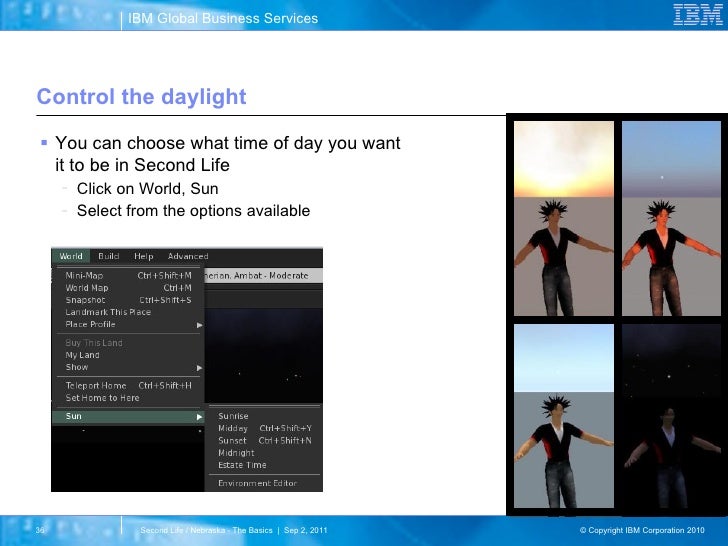Click Snapshot menu entry
The height and width of the screenshot is (546, 728).
coord(128,300)
